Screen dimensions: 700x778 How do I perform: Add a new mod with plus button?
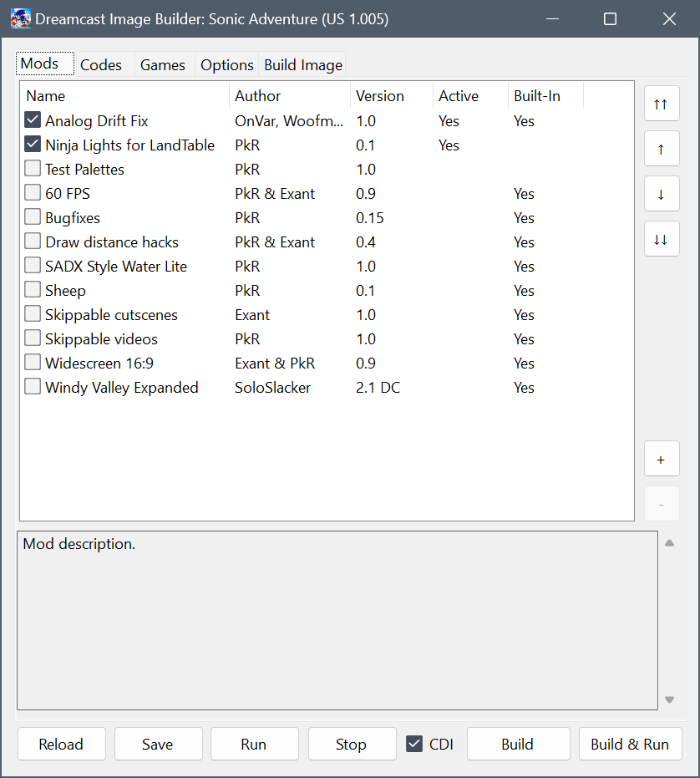click(661, 460)
